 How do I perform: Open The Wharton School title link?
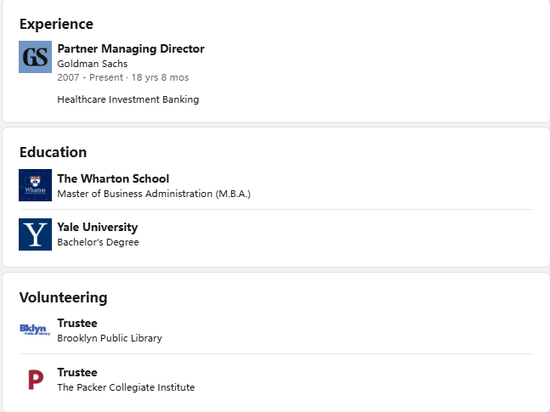click(x=113, y=179)
